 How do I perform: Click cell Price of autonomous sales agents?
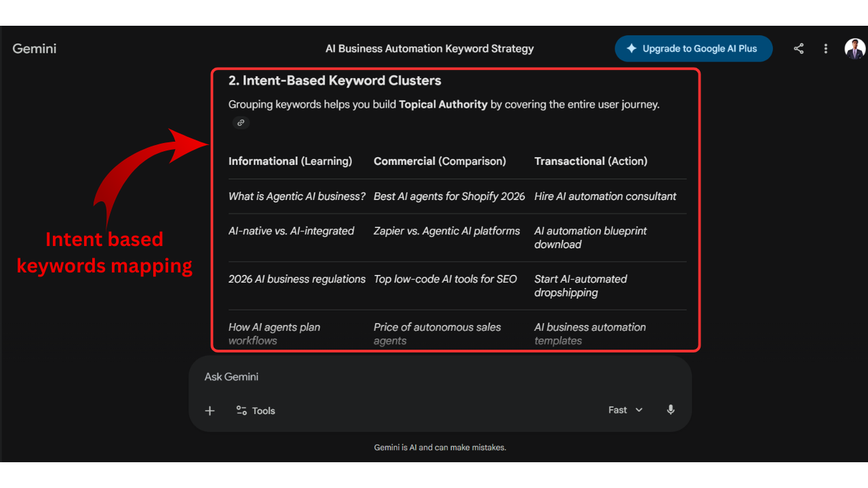pyautogui.click(x=437, y=334)
